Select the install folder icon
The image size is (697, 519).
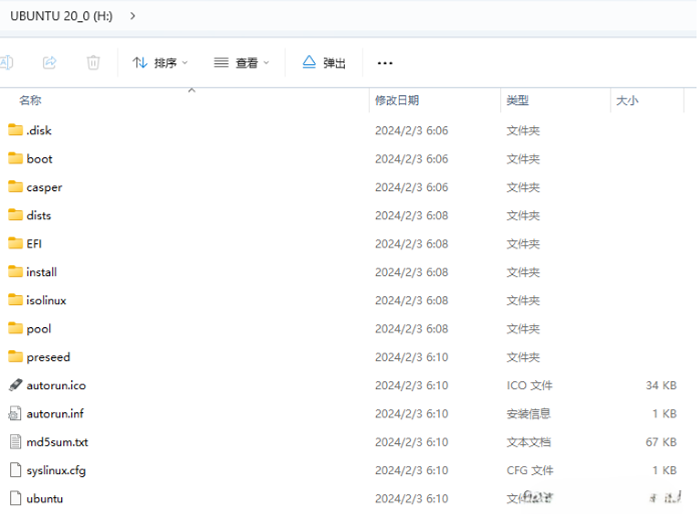[16, 271]
